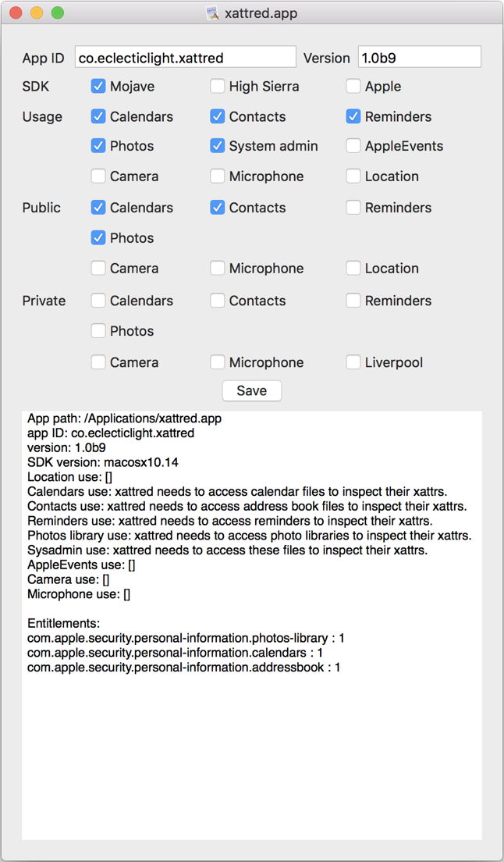This screenshot has height=862, width=504.
Task: Uncheck the System admin checkbox
Action: click(218, 146)
